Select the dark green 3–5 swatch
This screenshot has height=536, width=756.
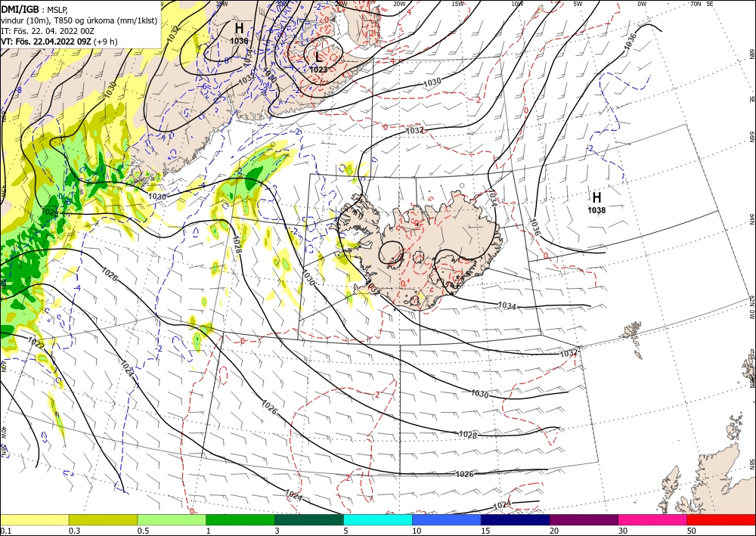point(309,519)
